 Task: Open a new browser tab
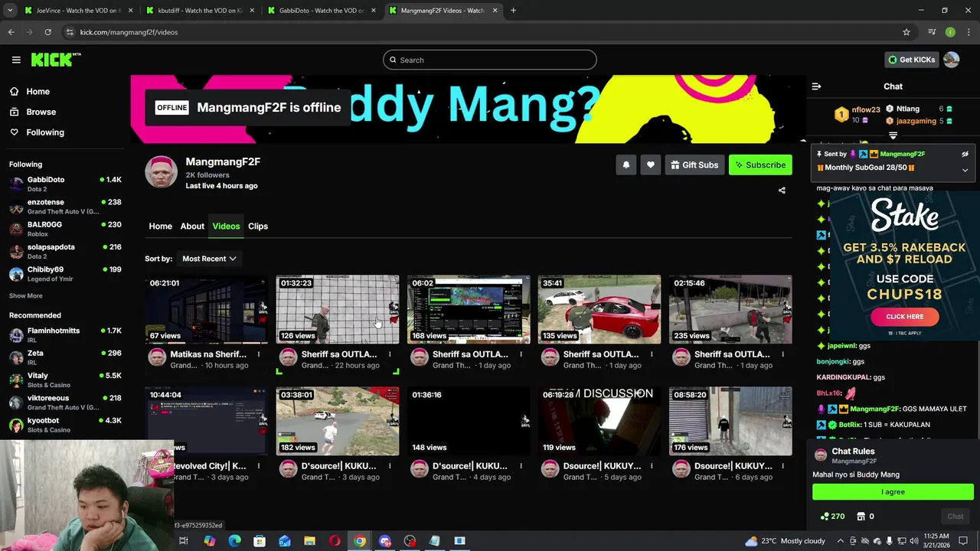(x=513, y=11)
